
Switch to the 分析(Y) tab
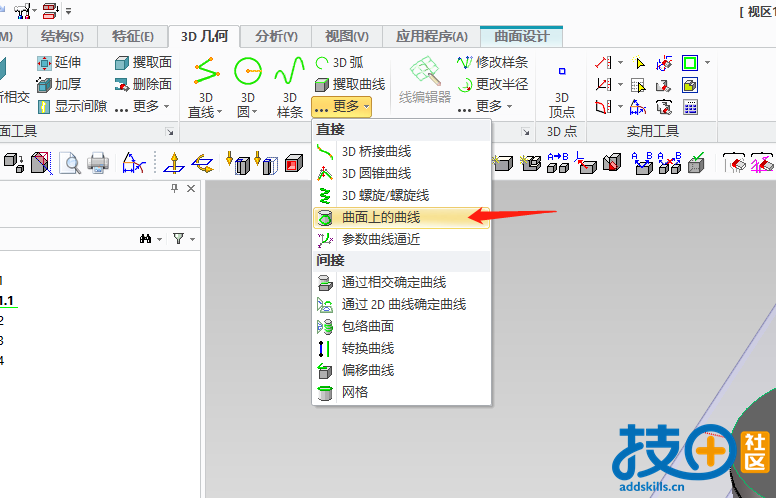click(276, 37)
